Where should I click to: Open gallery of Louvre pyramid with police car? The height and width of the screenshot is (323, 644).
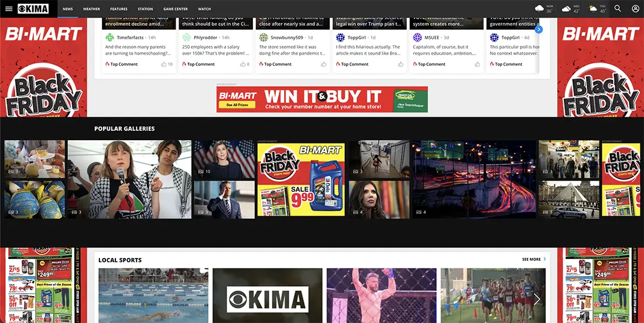coord(569,199)
